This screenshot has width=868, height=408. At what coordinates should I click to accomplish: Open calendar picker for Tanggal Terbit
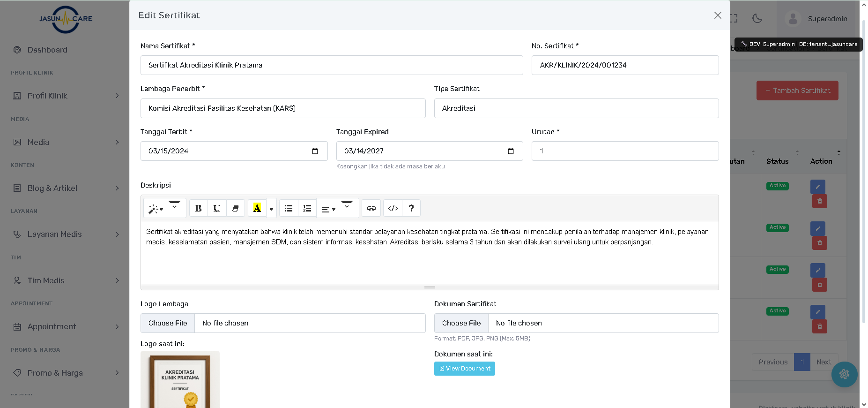point(315,151)
